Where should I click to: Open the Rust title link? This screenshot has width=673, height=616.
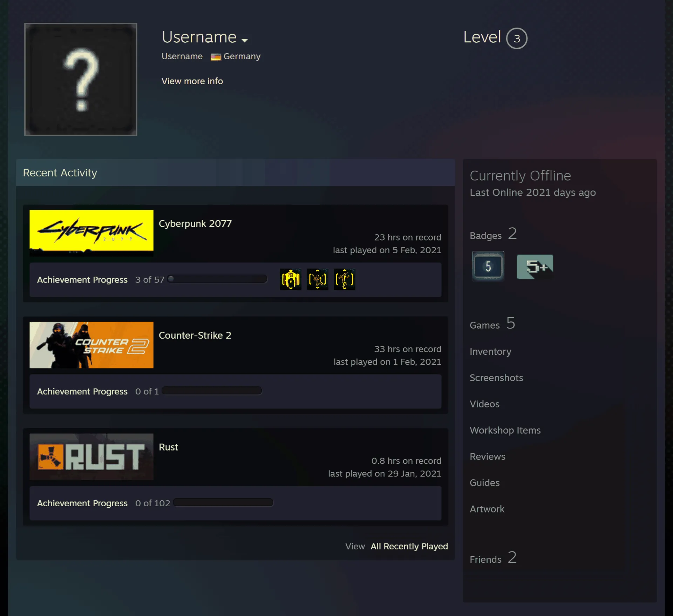[168, 447]
